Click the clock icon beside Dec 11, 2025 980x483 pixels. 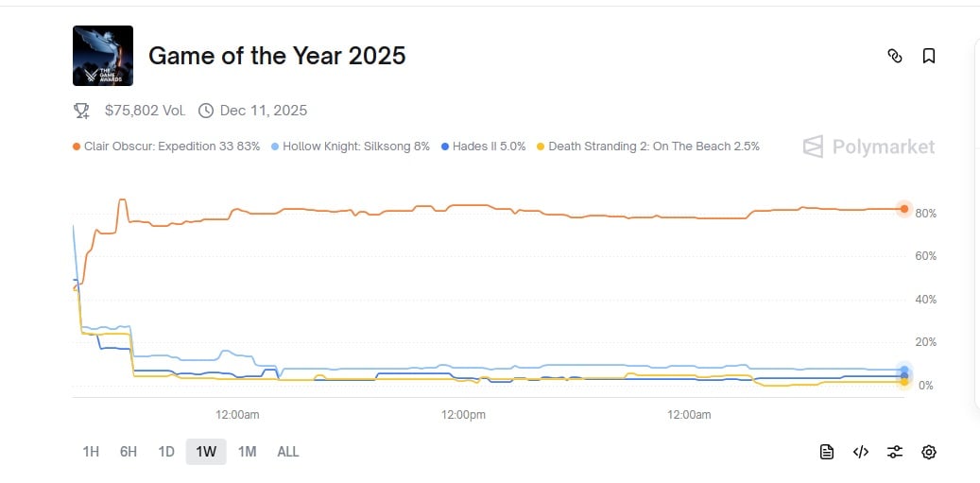tap(206, 111)
